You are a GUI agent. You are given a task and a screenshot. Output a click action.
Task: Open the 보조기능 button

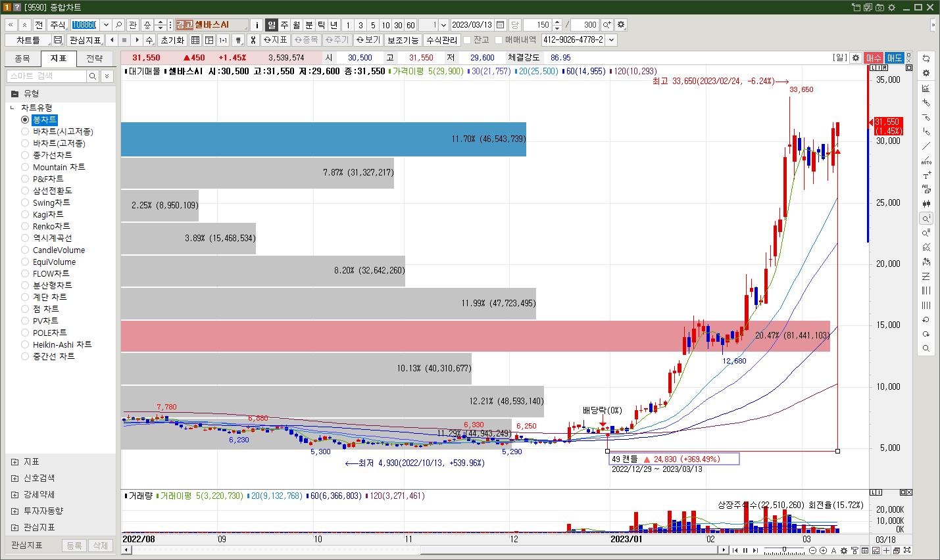(403, 40)
